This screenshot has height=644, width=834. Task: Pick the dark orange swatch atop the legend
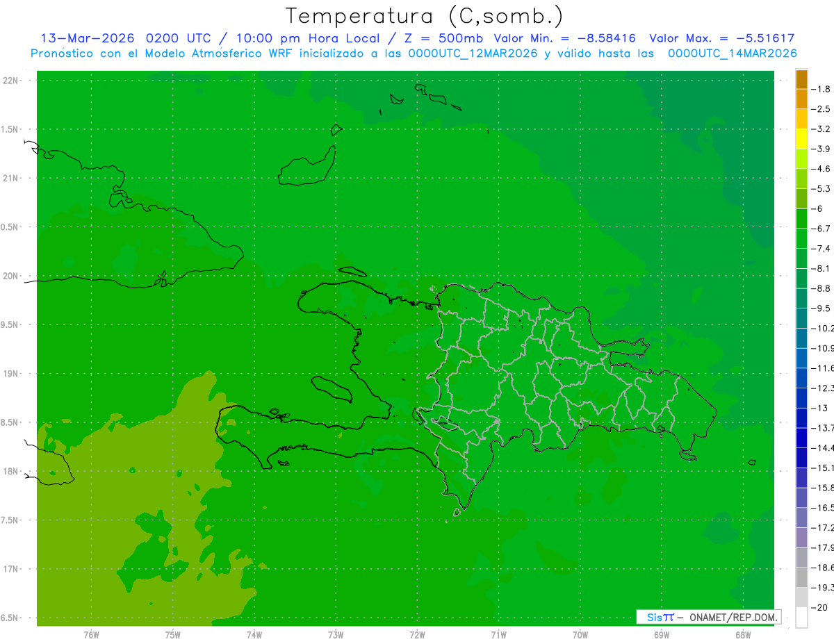(x=801, y=79)
